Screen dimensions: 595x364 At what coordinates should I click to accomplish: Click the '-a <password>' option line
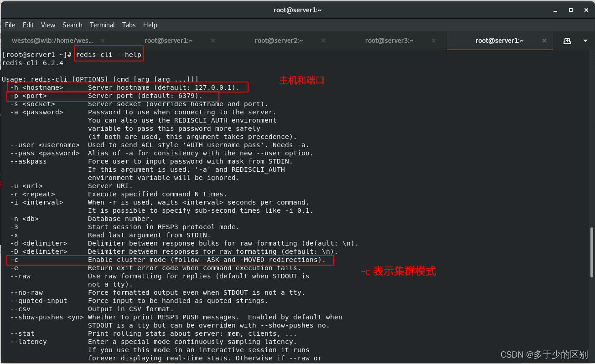[143, 112]
